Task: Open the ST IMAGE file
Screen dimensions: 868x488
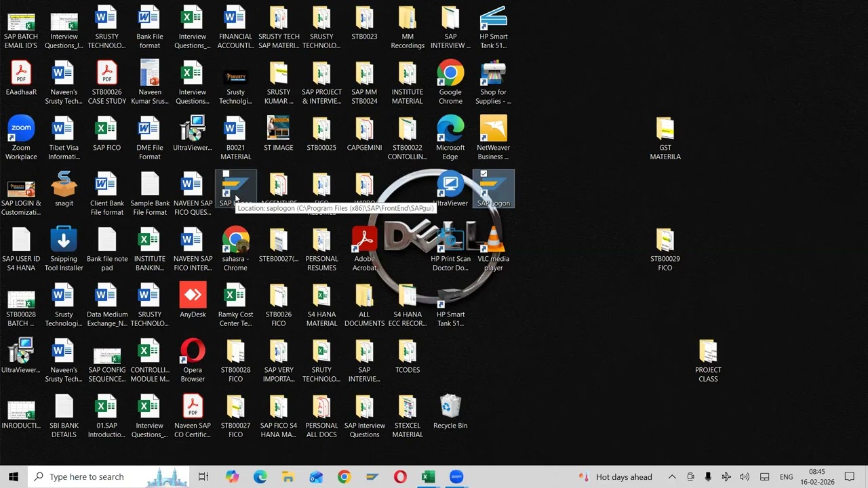Action: click(278, 134)
